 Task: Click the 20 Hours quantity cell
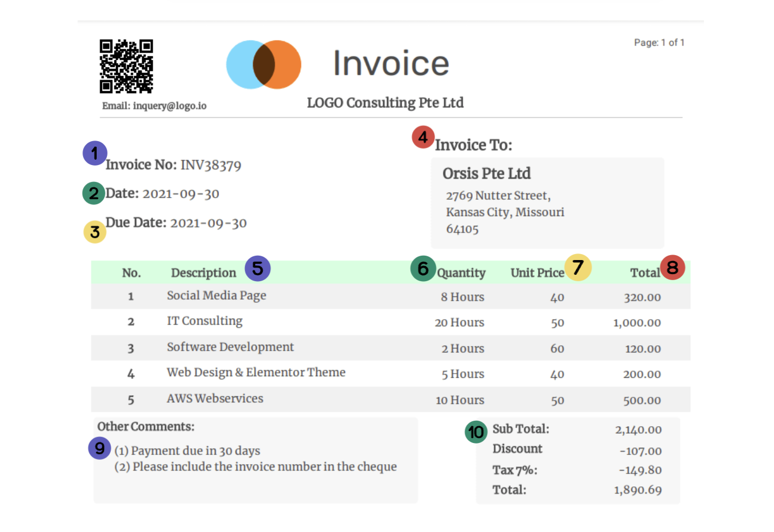(x=459, y=322)
